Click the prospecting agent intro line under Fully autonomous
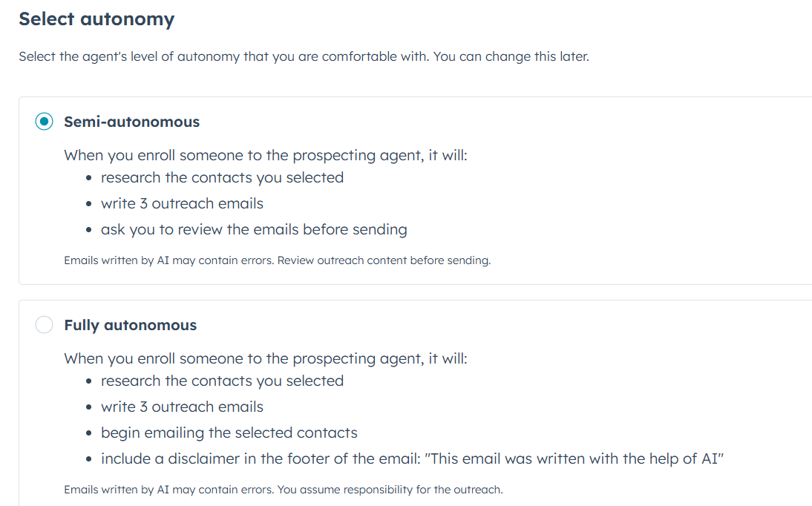Screen dimensions: 812x506 (266, 358)
